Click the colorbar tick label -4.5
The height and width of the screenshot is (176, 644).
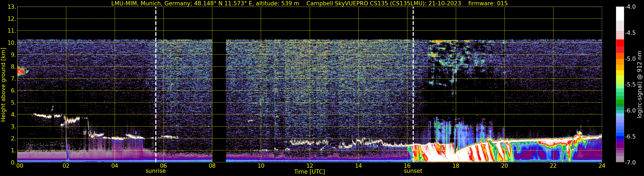click(630, 33)
